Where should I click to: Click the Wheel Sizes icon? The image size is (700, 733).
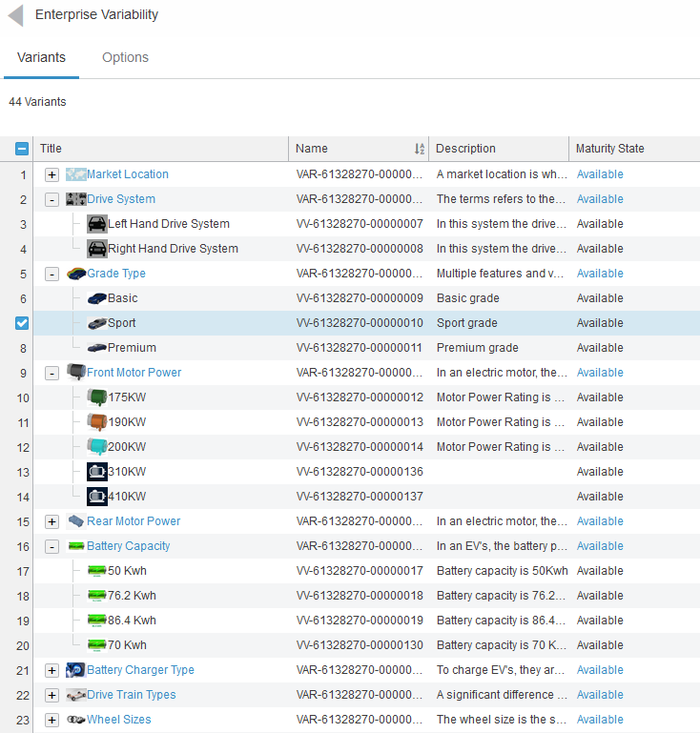point(75,720)
